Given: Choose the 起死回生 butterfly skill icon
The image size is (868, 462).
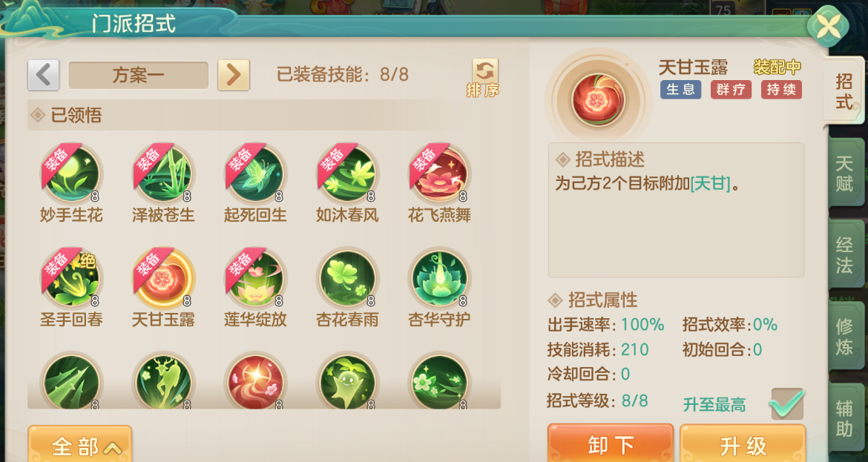Looking at the screenshot, I should point(255,174).
